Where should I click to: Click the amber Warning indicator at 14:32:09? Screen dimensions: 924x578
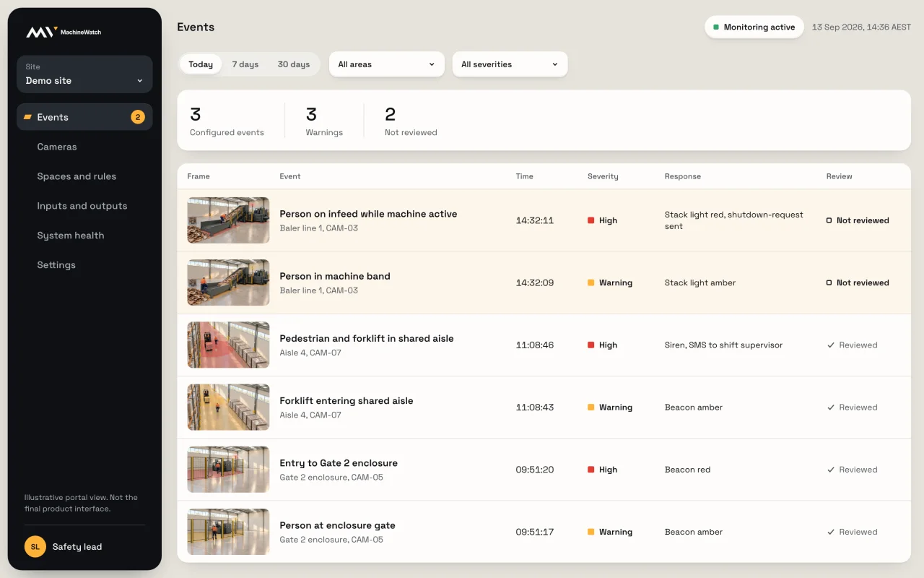(x=590, y=282)
